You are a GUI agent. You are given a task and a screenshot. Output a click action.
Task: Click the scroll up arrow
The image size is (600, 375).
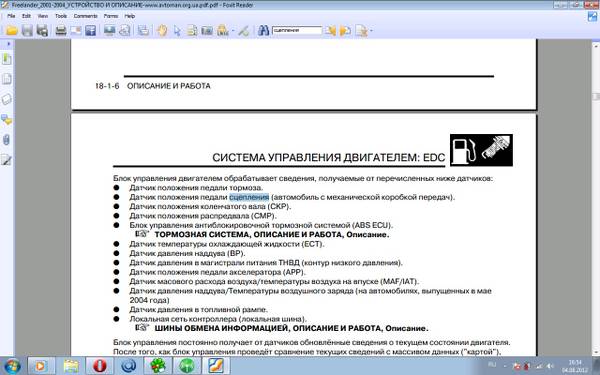[x=596, y=45]
